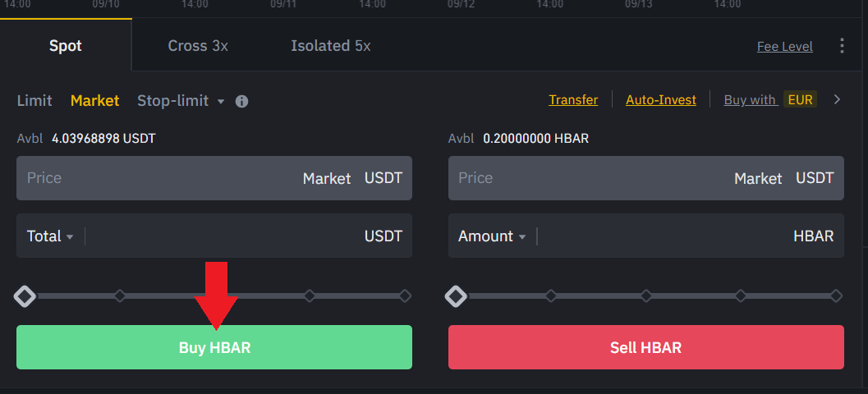Click the order type info icon
868x394 pixels.
click(241, 101)
